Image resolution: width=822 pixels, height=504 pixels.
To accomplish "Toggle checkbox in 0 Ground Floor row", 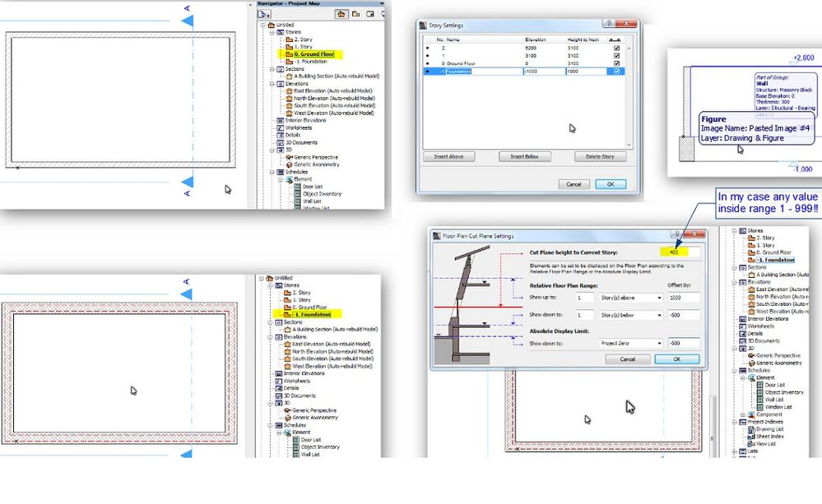I will coord(616,63).
